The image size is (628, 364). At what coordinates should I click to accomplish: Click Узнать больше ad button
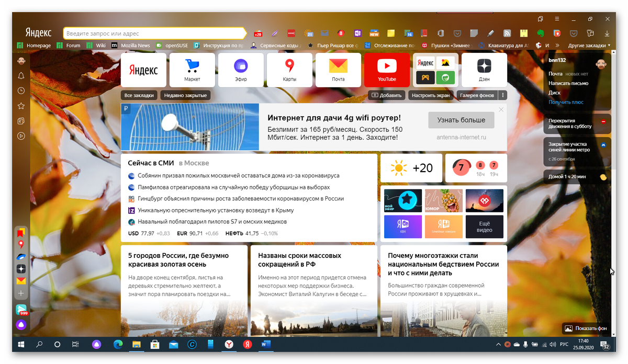coord(461,120)
